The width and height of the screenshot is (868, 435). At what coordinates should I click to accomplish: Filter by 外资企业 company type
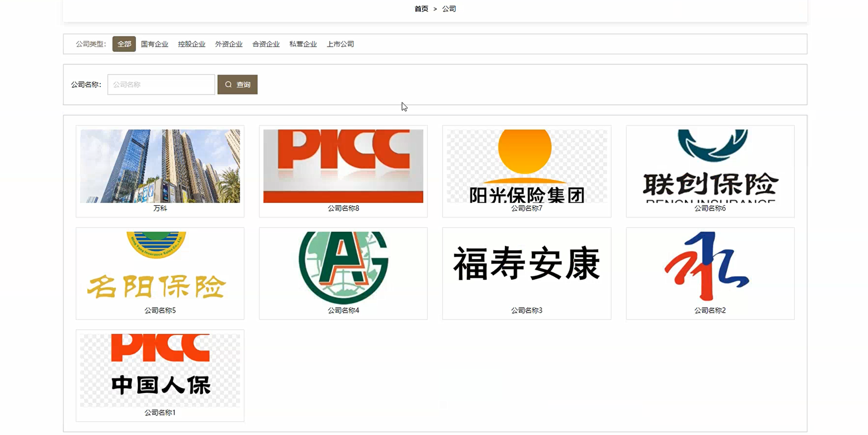(229, 44)
